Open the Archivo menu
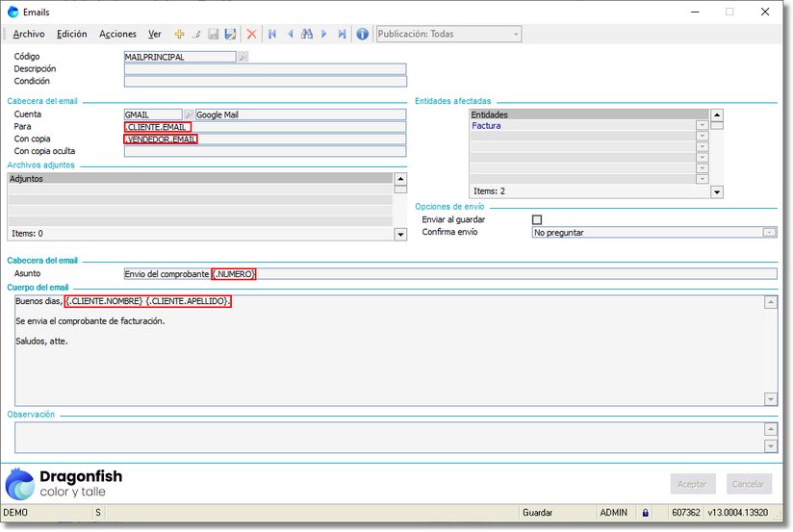The width and height of the screenshot is (793, 532). click(x=29, y=34)
